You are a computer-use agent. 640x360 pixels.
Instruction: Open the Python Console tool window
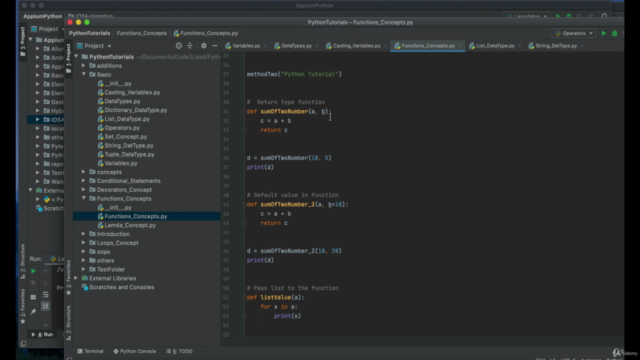pos(135,351)
